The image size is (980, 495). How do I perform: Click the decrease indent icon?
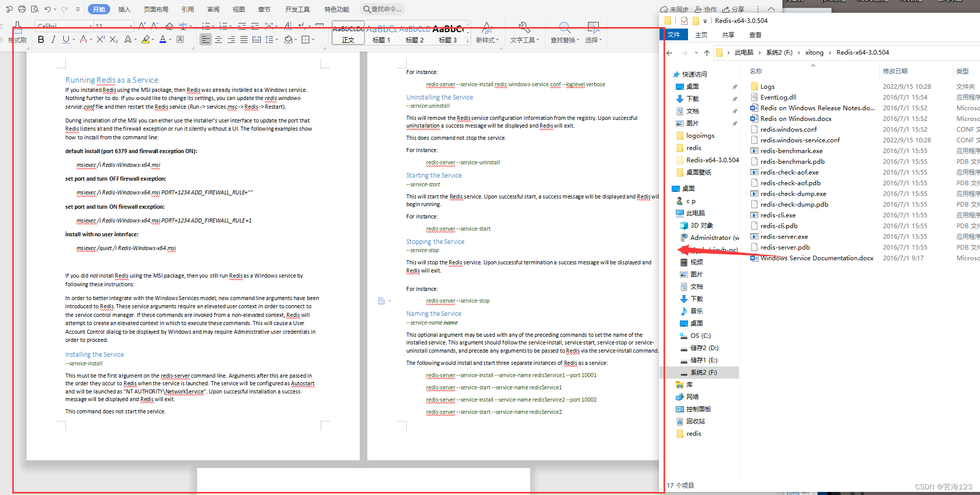(242, 26)
